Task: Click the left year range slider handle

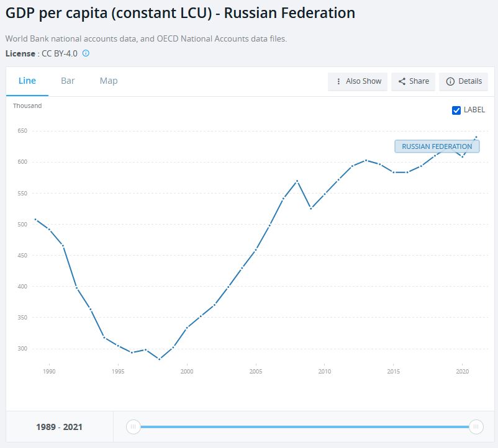Action: tap(133, 427)
